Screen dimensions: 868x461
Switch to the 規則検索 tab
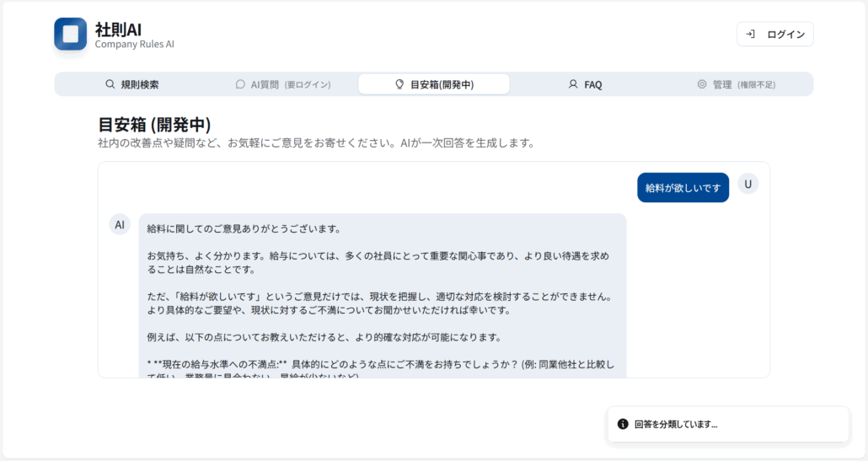[139, 84]
